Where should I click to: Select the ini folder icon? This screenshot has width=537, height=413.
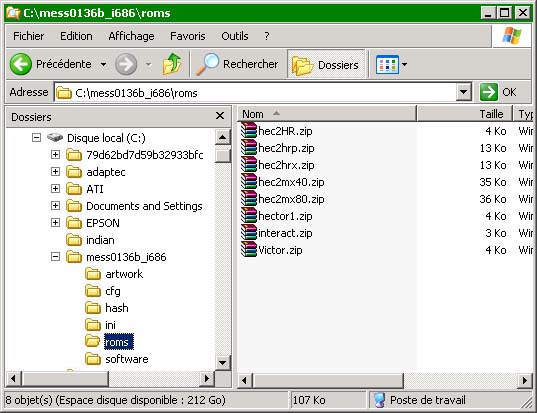pos(93,325)
